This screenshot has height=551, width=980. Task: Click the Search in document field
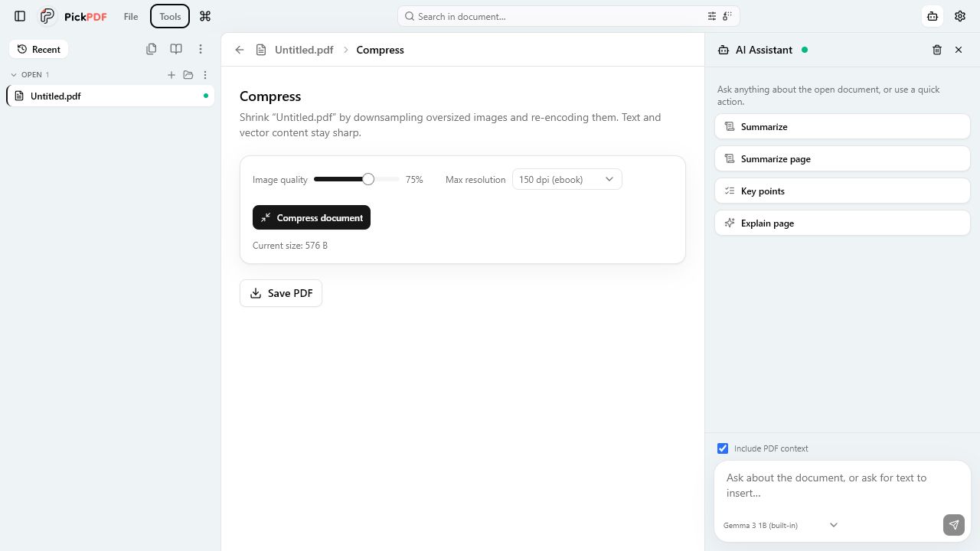click(568, 16)
